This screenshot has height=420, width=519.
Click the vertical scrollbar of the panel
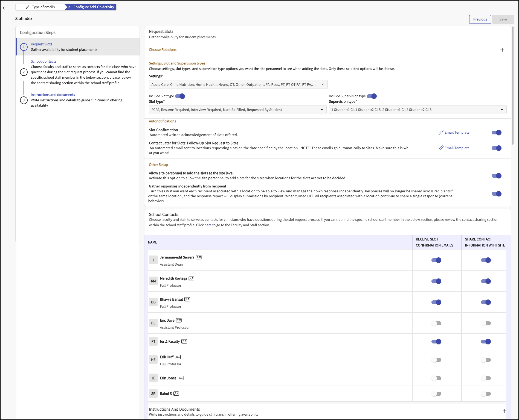point(513,86)
